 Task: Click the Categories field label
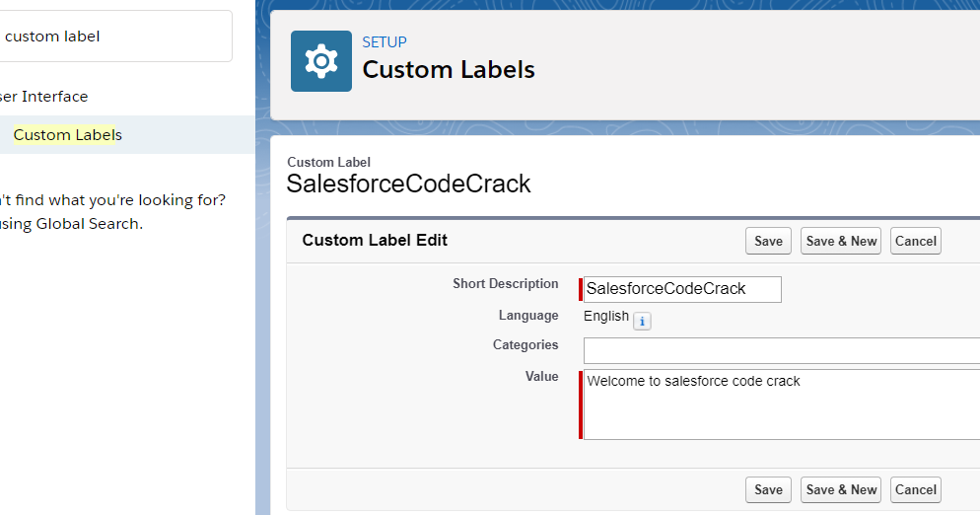[525, 344]
